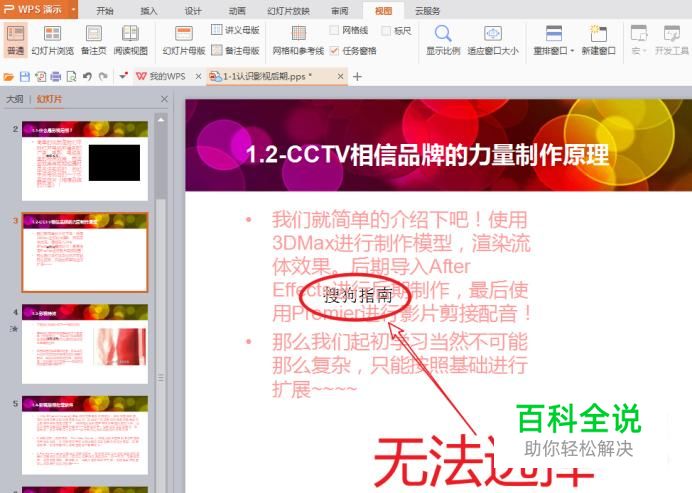Select the 视图 ribbon tab
Screen dimensions: 692x493
click(384, 11)
